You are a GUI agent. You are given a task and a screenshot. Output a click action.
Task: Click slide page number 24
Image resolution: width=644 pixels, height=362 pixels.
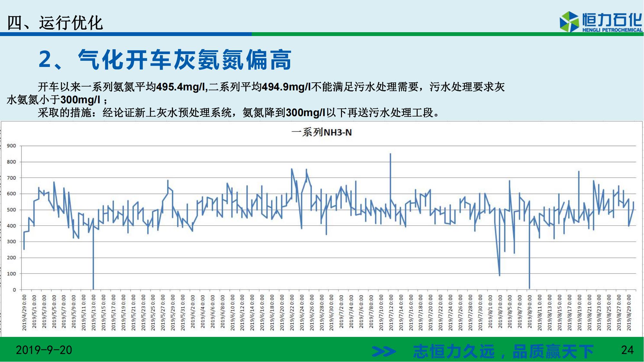pos(627,350)
